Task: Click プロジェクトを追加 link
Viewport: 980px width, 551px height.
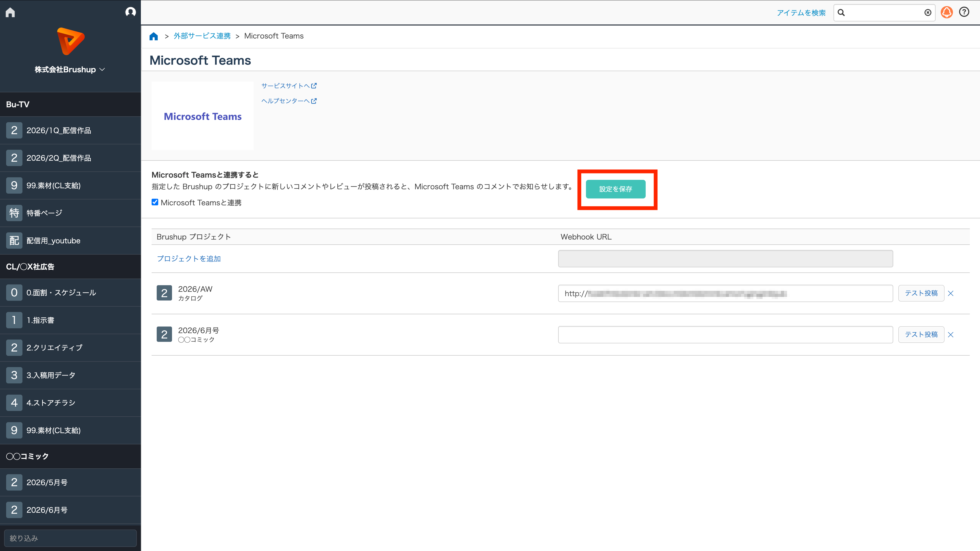Action: pos(189,259)
